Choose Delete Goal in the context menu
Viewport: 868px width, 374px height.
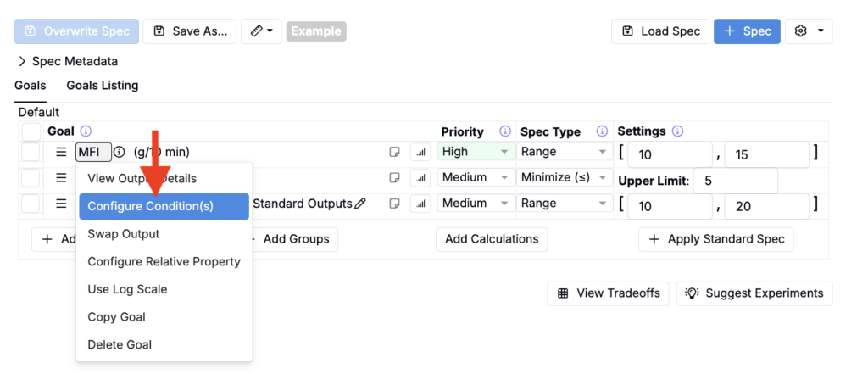(x=120, y=344)
